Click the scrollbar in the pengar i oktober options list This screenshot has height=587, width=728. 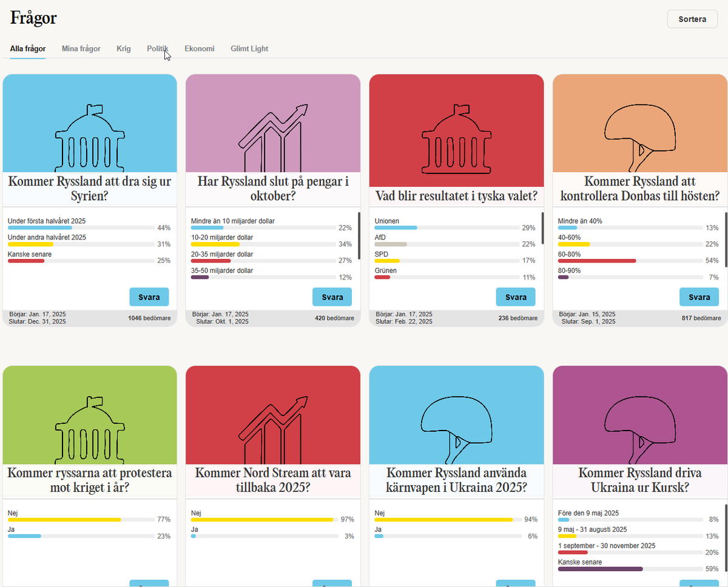[x=359, y=235]
